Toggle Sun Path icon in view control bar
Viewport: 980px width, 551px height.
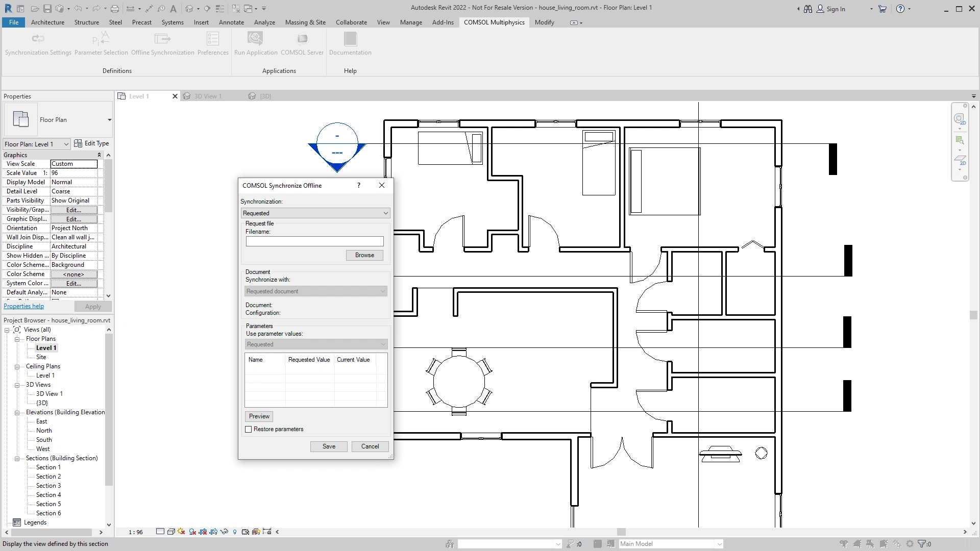tap(181, 532)
